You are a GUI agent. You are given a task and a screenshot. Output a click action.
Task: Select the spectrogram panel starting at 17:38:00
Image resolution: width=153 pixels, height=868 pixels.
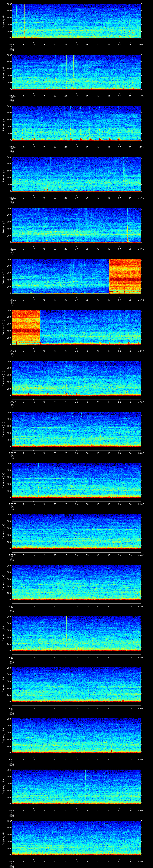pyautogui.click(x=77, y=481)
